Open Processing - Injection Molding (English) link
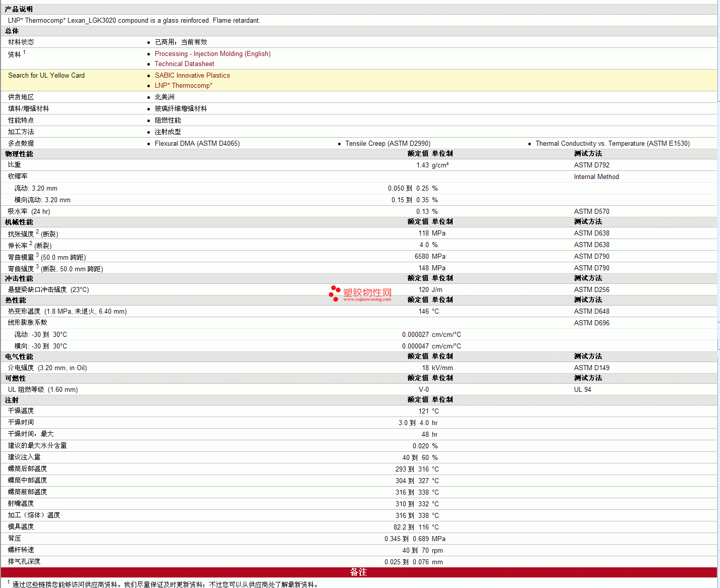 pos(212,54)
